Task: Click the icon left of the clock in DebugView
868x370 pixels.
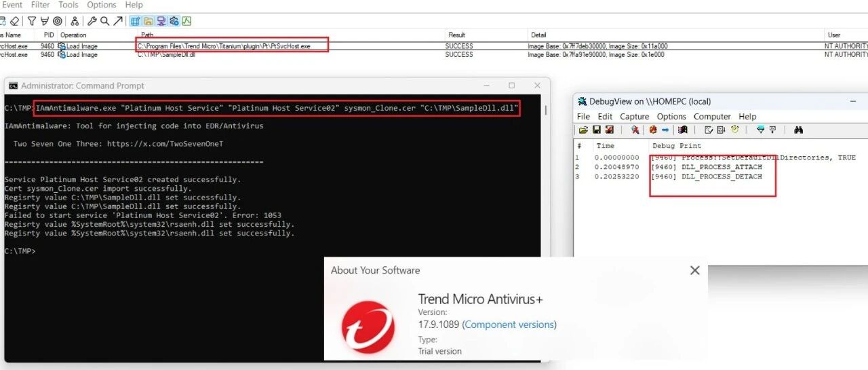Action: [721, 130]
